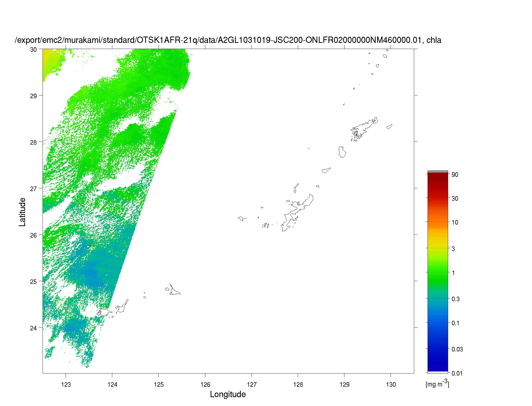Screen dimensions: 532x406
Task: Click colorbar value label 0.1
Action: point(456,323)
